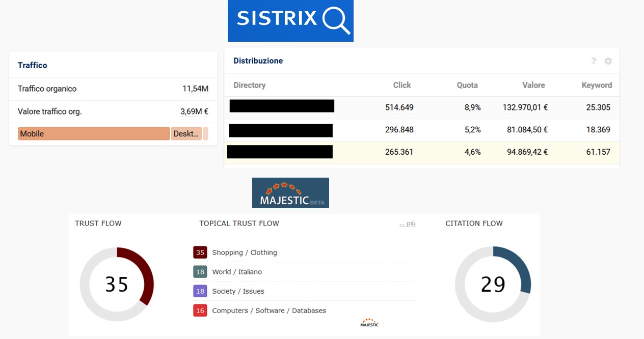This screenshot has height=339, width=644.
Task: Sort by the Keyword column header
Action: (x=597, y=85)
